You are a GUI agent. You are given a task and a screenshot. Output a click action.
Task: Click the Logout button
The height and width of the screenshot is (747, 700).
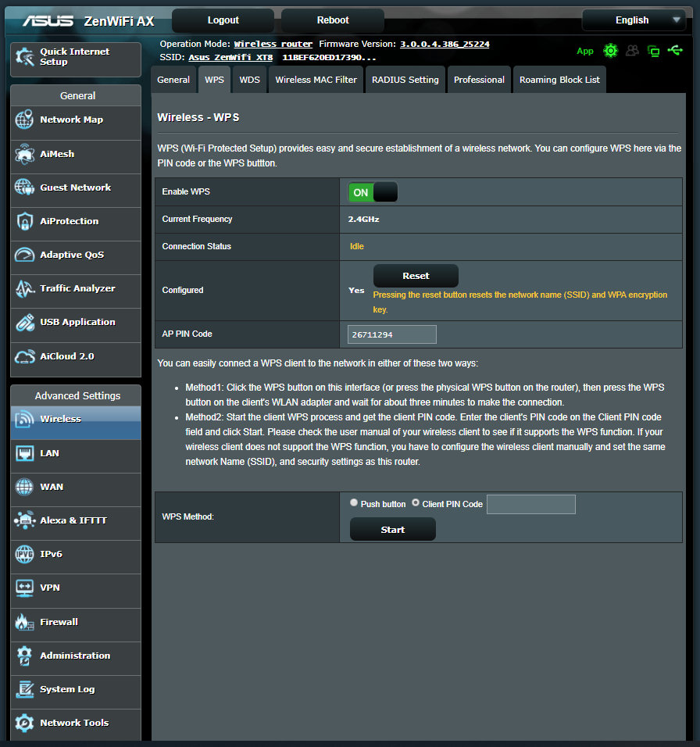[223, 20]
